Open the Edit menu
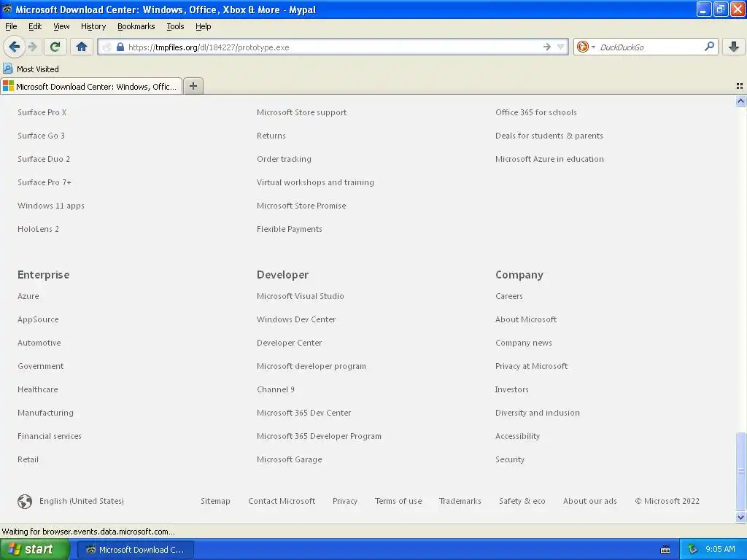Image resolution: width=747 pixels, height=560 pixels. (x=35, y=26)
